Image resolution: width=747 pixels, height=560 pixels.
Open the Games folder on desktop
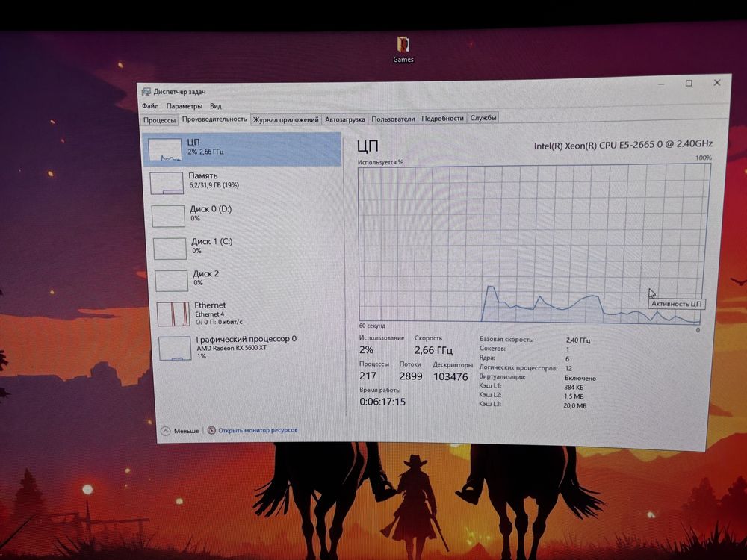click(403, 49)
